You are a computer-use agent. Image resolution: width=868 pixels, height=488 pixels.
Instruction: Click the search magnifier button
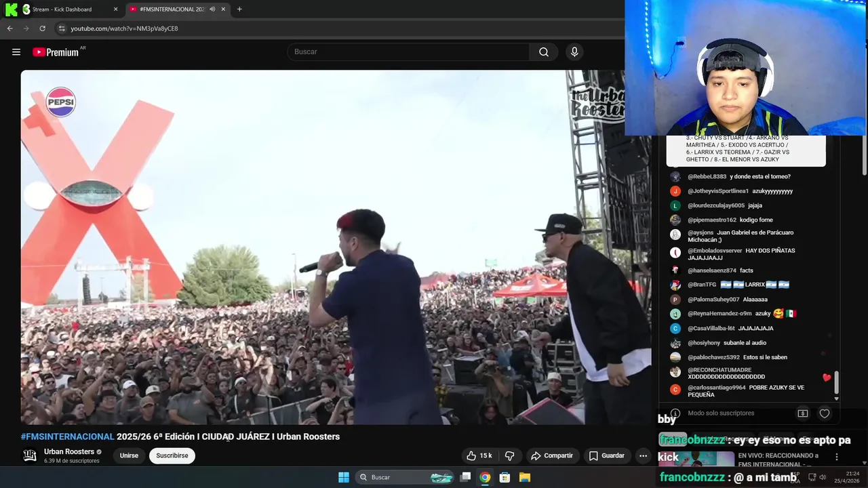click(544, 52)
